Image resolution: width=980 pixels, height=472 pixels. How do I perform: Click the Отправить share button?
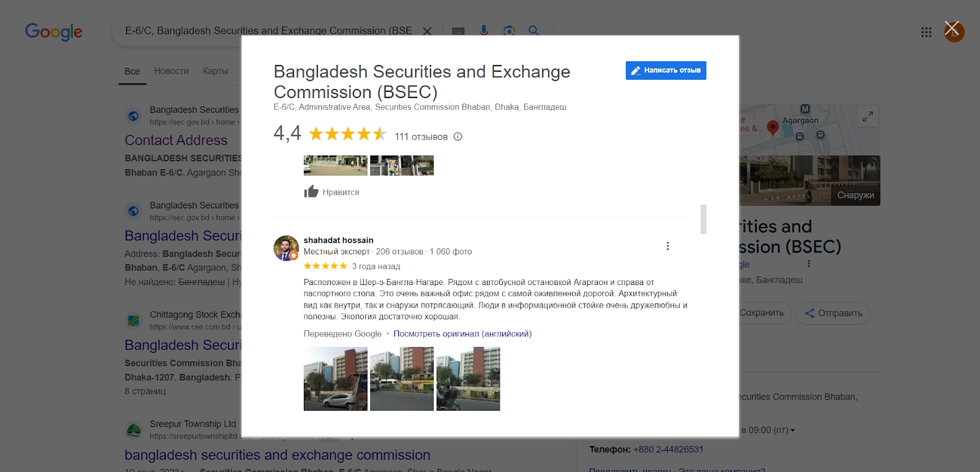pos(833,313)
